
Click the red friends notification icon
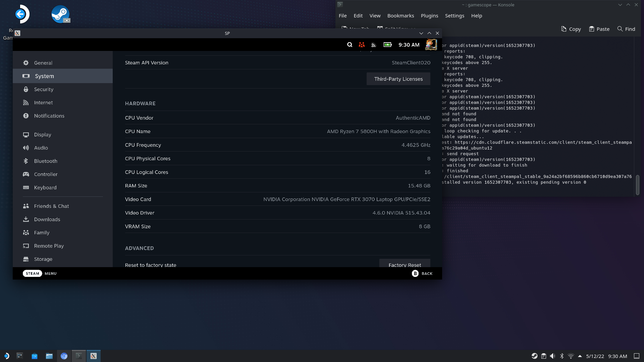point(362,45)
